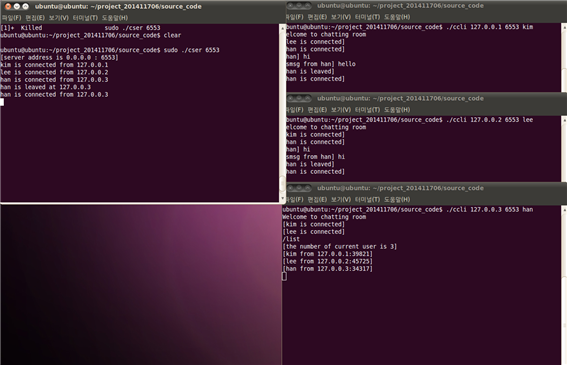Viewport: 567px width, 365px height.
Task: Click 'smsg from han] hello' in kim terminal
Action: (321, 64)
